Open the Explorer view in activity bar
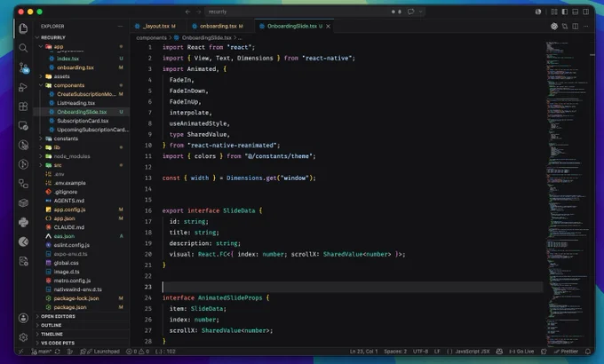The width and height of the screenshot is (604, 364). [23, 28]
